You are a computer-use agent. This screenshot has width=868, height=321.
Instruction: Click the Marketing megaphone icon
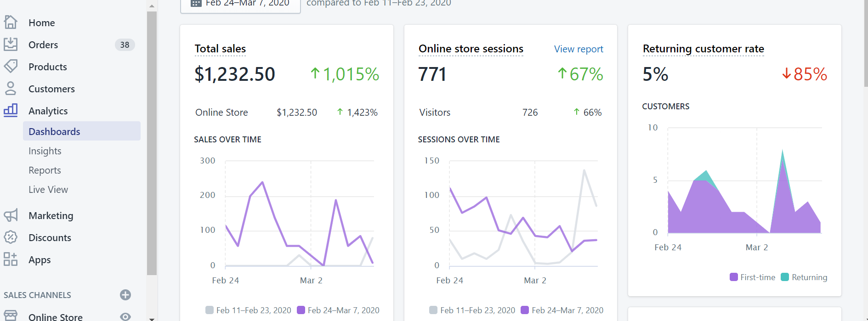point(11,215)
